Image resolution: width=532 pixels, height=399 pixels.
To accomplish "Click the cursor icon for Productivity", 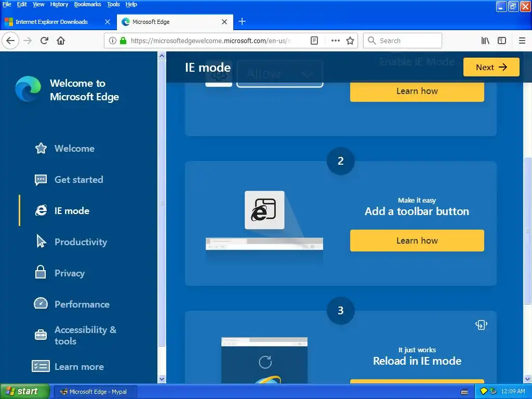I will pyautogui.click(x=41, y=241).
